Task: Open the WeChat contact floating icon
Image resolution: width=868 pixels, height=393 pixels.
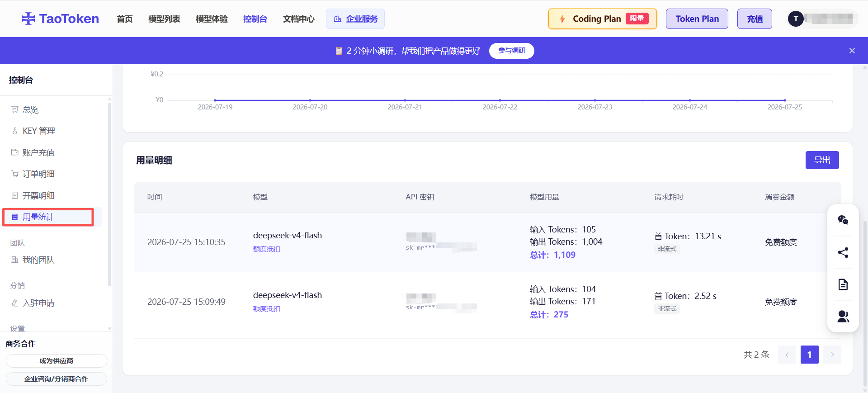Action: click(x=843, y=220)
